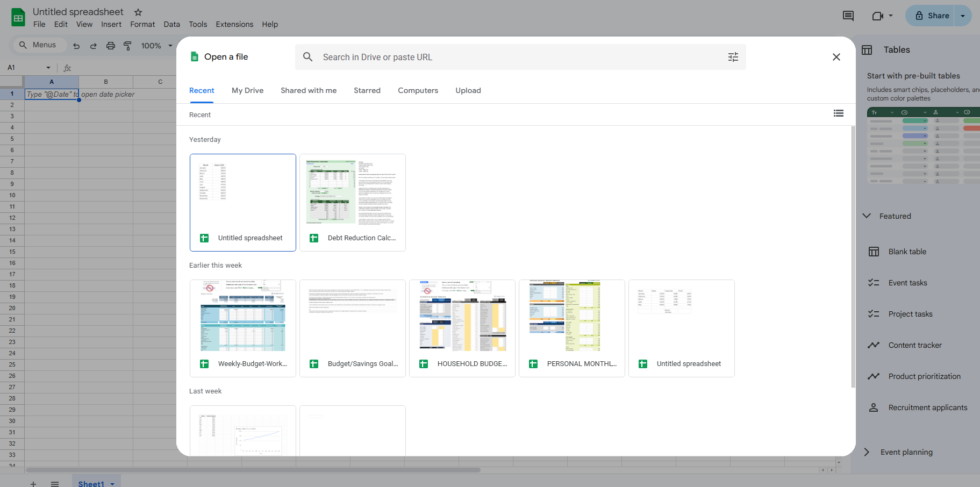Go to the Upload tab
Image resolution: width=980 pixels, height=487 pixels.
(468, 90)
